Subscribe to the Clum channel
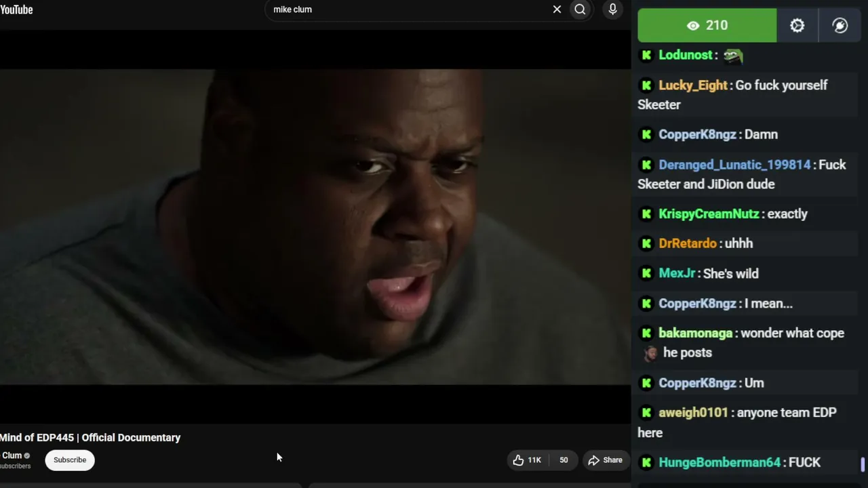 coord(70,460)
